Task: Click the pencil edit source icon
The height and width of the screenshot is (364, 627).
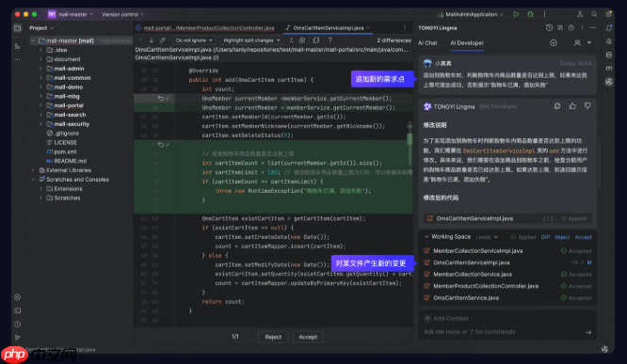Action: point(162,40)
